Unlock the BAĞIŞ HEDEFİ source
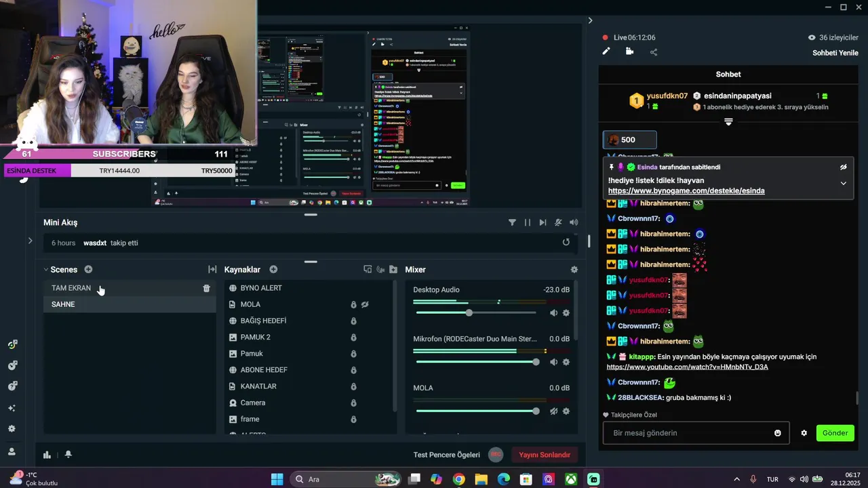Image resolution: width=868 pixels, height=488 pixels. pos(353,321)
